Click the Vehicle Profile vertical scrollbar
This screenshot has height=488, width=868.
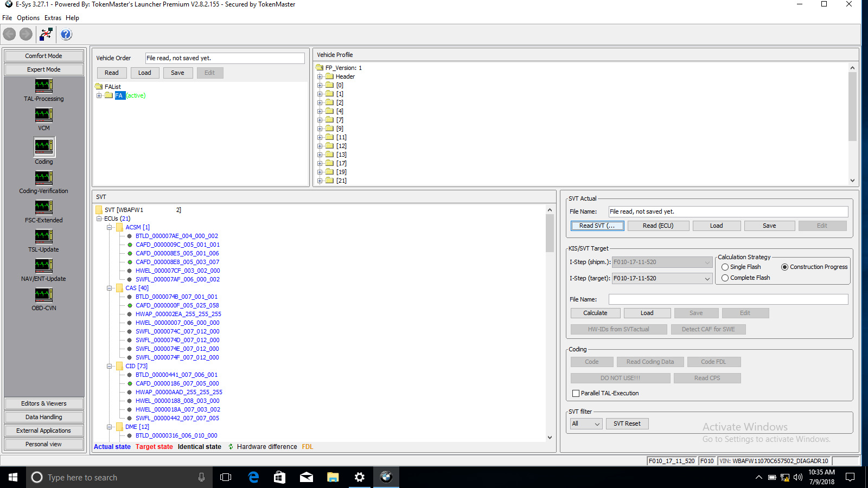(x=852, y=124)
